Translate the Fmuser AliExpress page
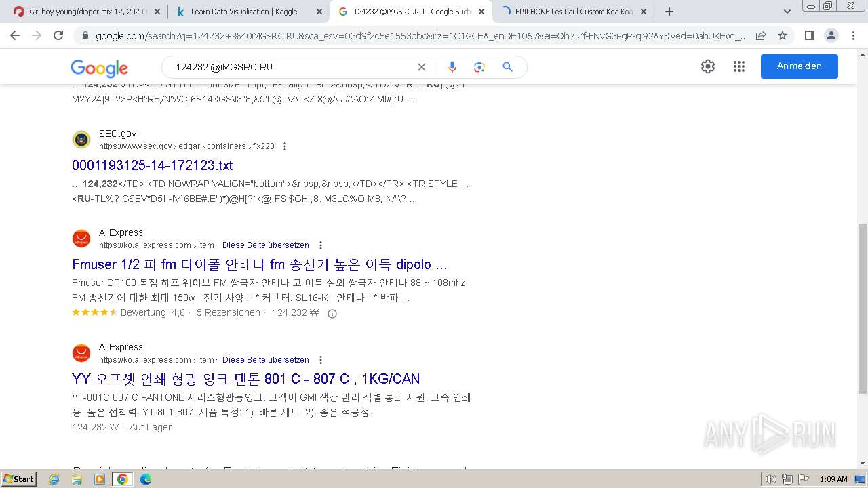 point(266,245)
